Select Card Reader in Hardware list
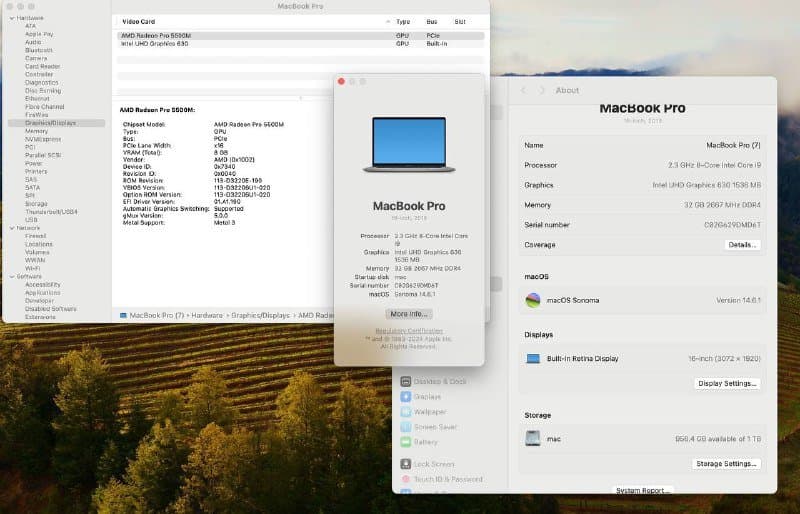 pyautogui.click(x=42, y=66)
